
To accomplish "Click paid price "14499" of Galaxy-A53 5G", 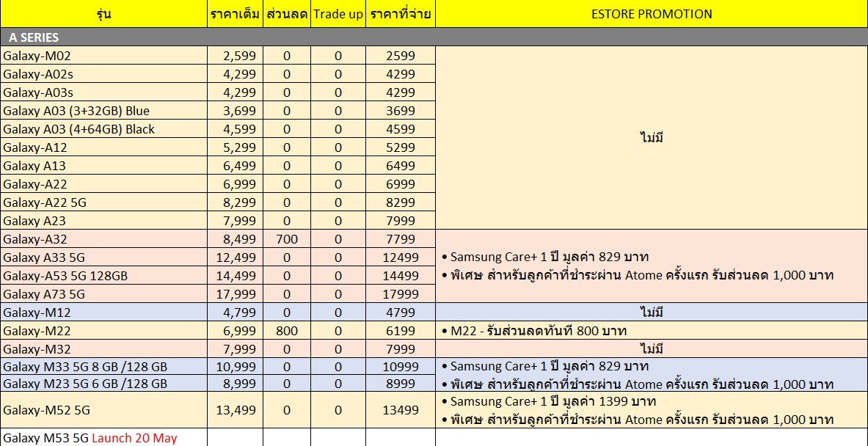I will click(400, 276).
